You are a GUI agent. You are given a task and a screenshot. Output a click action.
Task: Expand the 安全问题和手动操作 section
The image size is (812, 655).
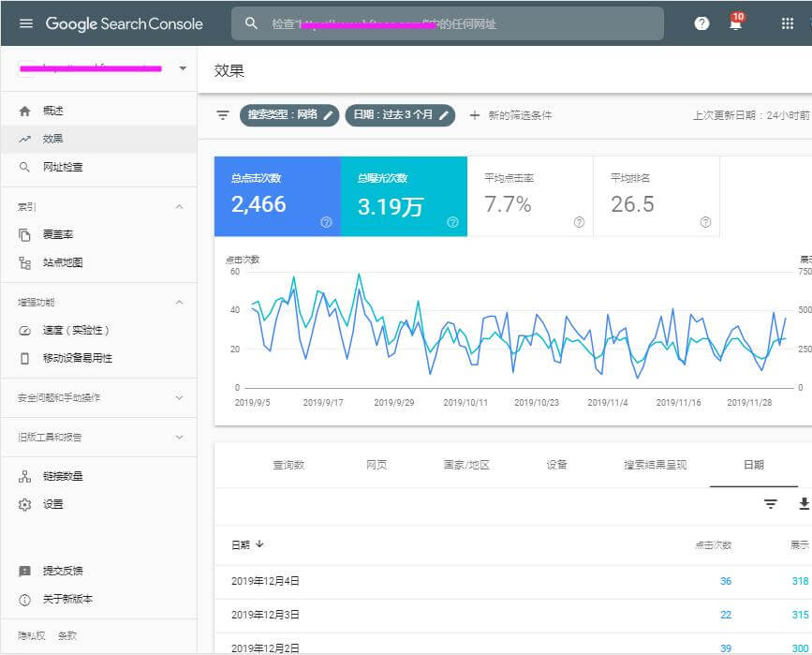(98, 398)
